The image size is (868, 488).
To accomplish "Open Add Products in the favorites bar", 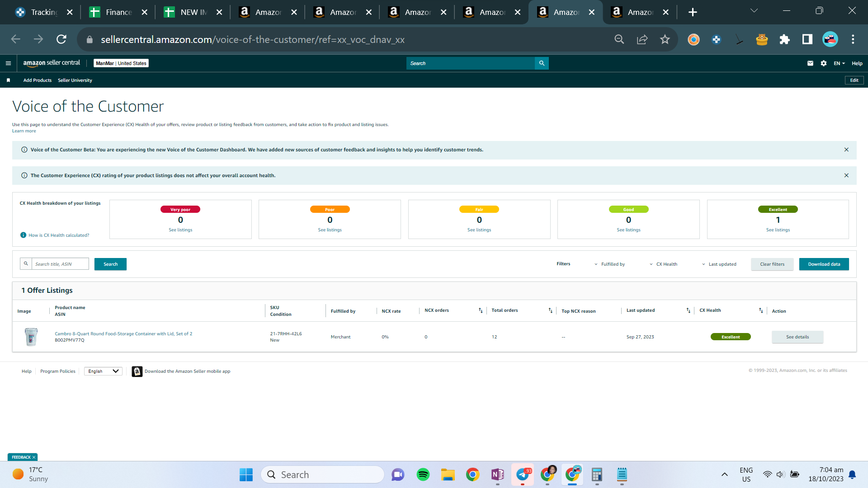I will [38, 80].
